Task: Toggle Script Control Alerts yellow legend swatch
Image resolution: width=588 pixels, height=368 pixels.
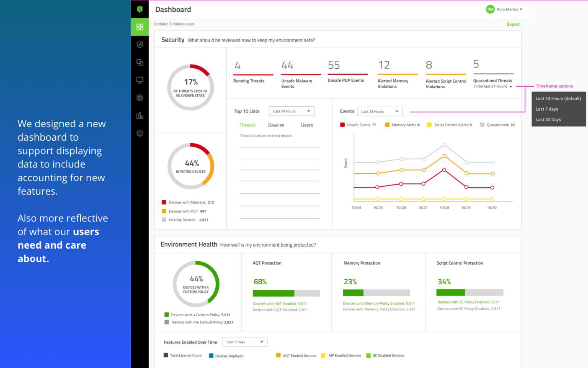Action: [429, 125]
